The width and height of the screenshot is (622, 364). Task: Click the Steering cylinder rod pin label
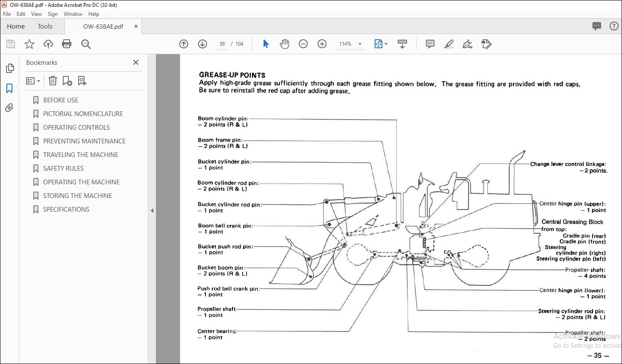coord(572,311)
